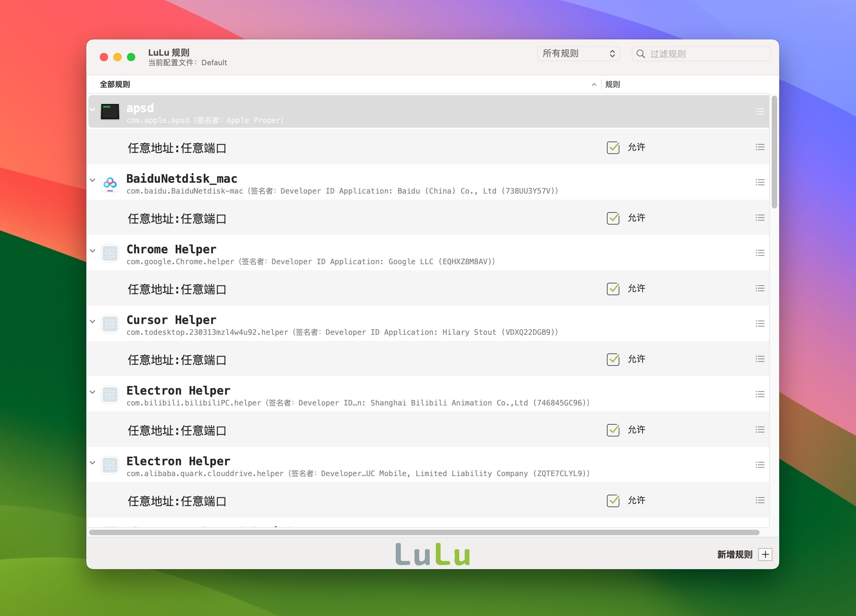Screen dimensions: 856x616
Task: Click com.bilibili.bilibiliPC.helper identifier text
Action: (x=194, y=403)
